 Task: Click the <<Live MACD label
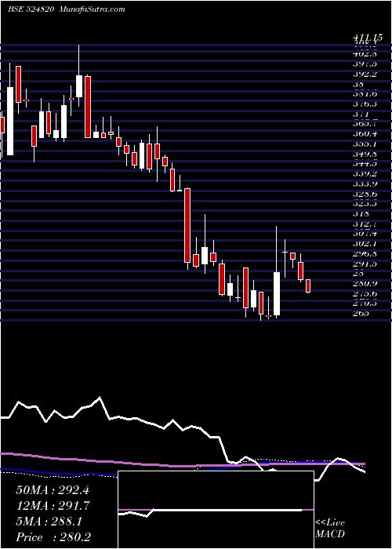(x=330, y=529)
